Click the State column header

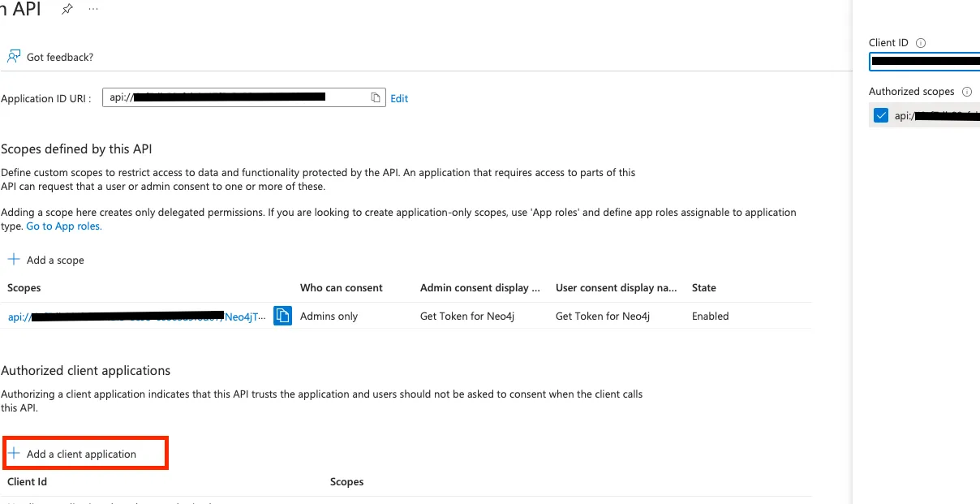point(703,287)
